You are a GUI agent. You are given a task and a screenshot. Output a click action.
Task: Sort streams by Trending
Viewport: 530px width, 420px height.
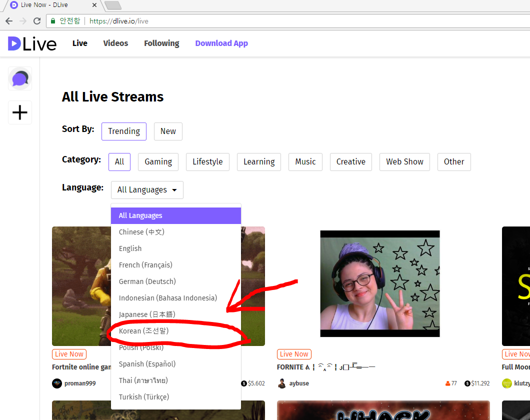tap(124, 131)
